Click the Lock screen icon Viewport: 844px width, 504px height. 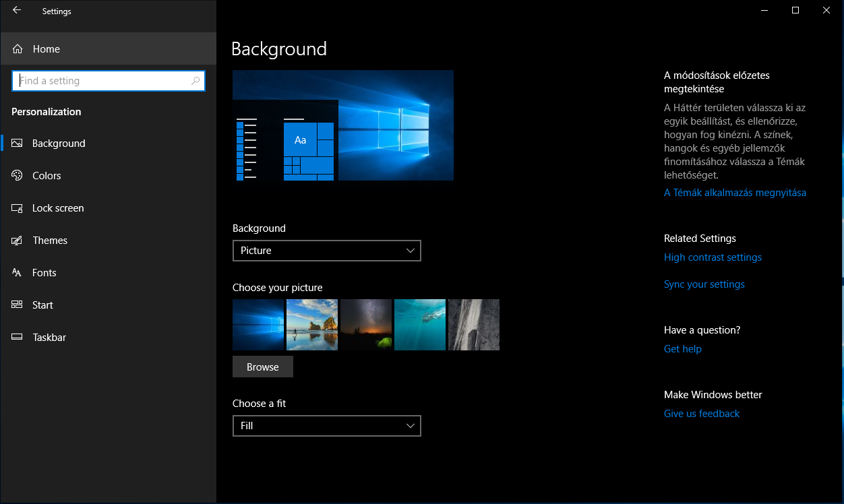(18, 208)
